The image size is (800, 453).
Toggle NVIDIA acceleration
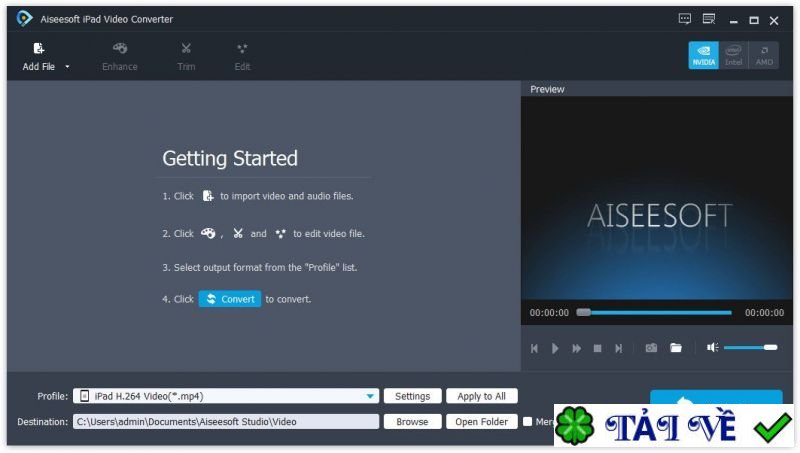point(704,55)
